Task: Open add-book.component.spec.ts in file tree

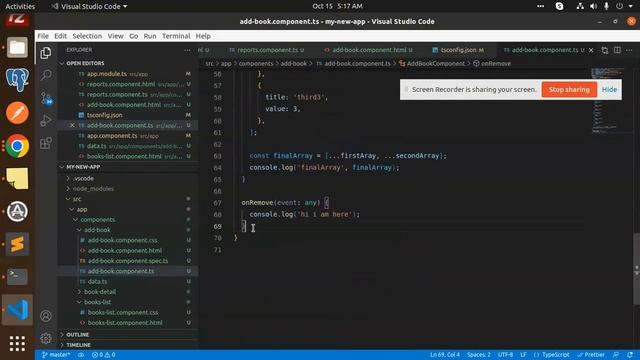Action: 128,261
